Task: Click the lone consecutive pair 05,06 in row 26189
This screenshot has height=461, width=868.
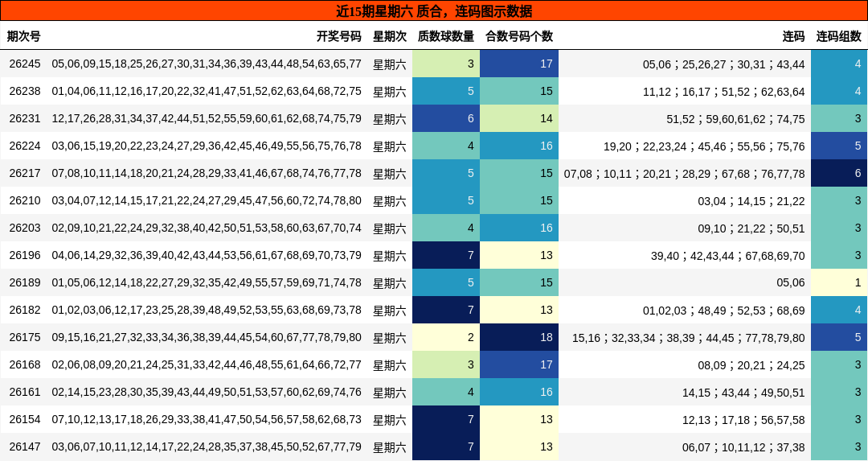Action: 791,283
